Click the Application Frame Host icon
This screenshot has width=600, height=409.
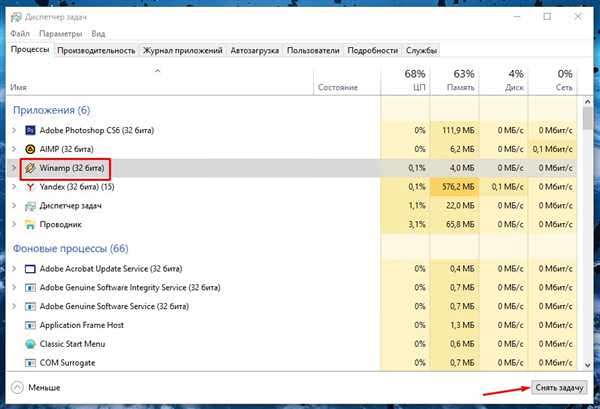click(30, 325)
